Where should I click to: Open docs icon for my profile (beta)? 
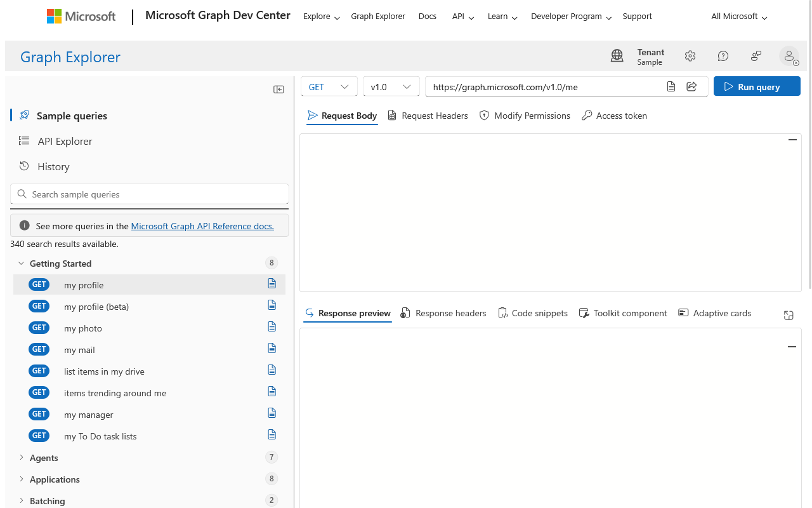[x=272, y=305]
